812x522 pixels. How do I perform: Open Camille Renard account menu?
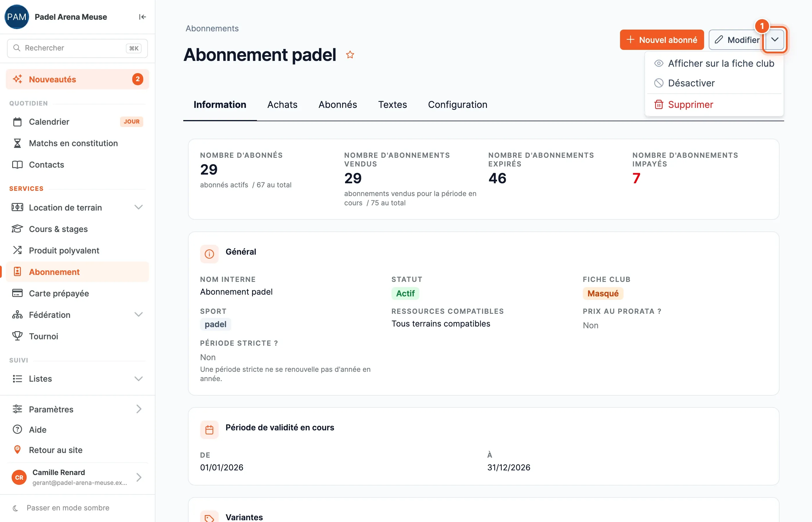77,477
